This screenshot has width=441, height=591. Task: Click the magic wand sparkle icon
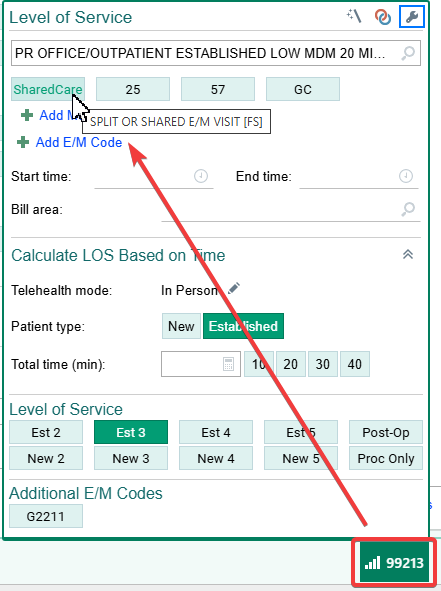[354, 16]
